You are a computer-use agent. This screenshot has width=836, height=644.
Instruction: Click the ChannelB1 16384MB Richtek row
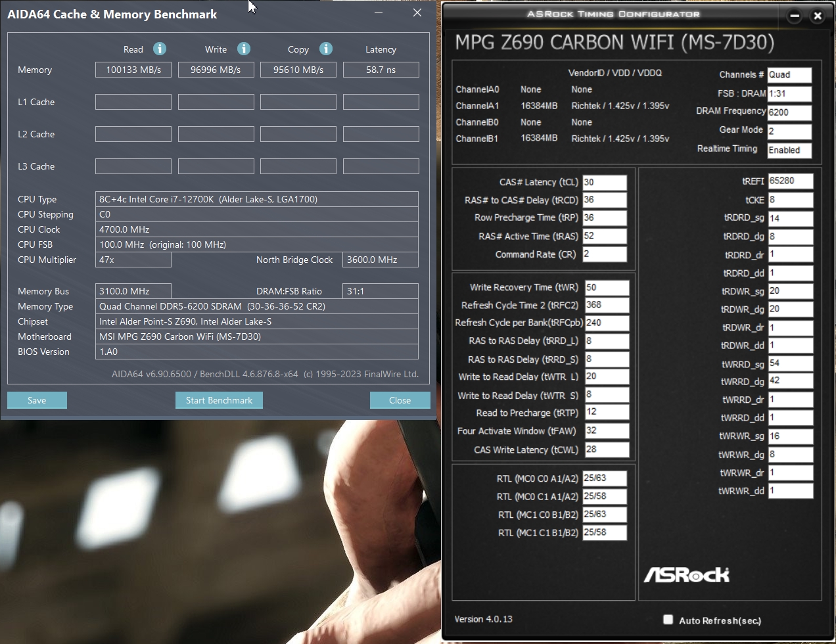click(x=563, y=139)
